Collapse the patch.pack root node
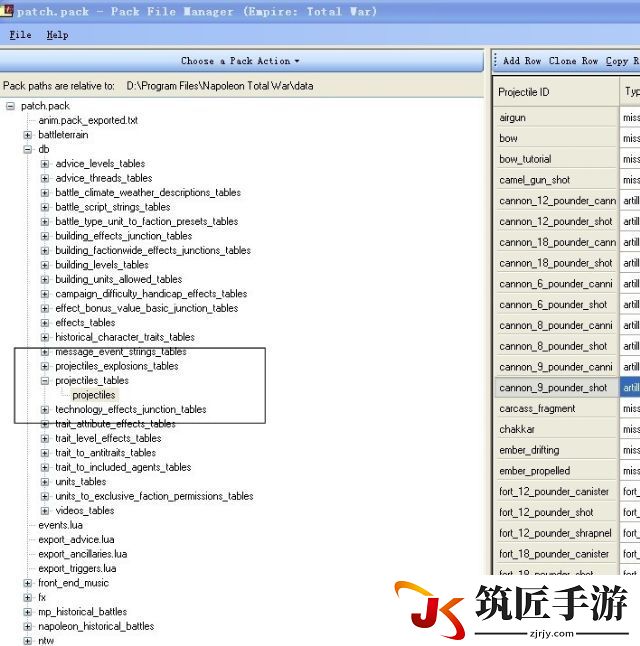Image resolution: width=640 pixels, height=646 pixels. (10, 106)
